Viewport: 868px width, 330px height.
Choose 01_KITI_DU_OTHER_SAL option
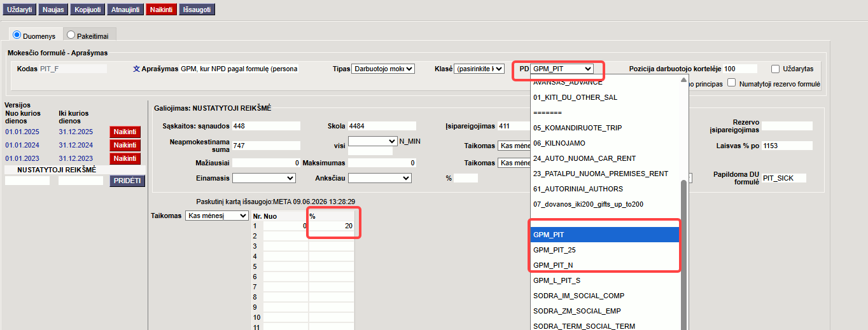(605, 97)
